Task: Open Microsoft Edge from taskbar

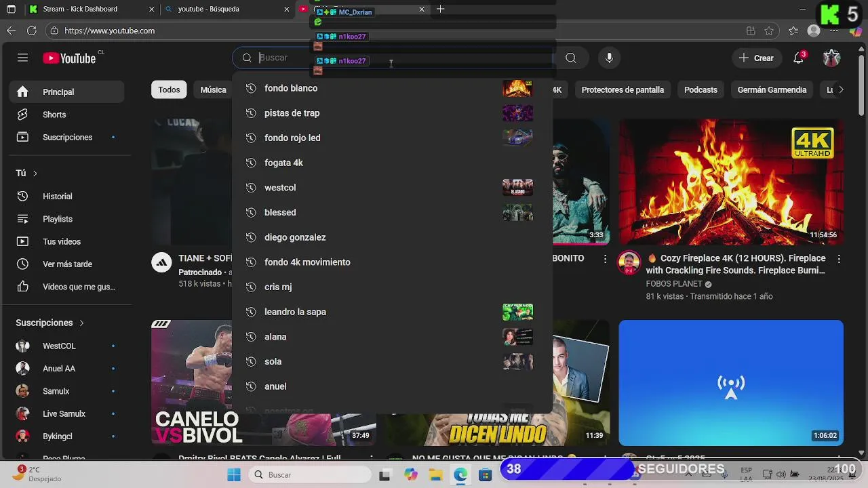Action: tap(460, 475)
